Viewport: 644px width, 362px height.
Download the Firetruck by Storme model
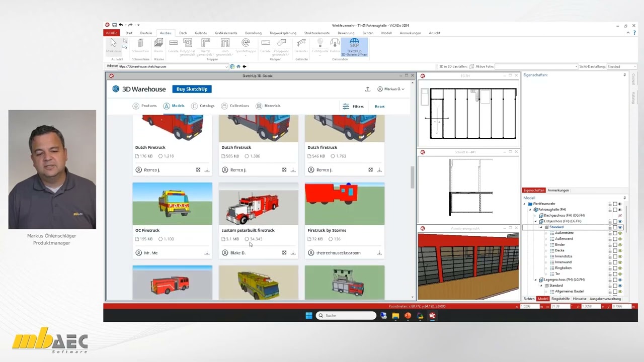tap(379, 253)
